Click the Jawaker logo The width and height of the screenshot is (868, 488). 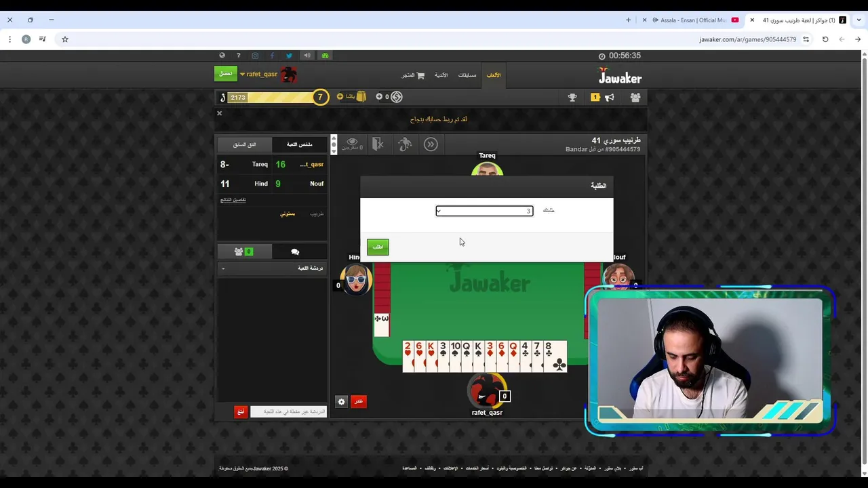coord(620,75)
